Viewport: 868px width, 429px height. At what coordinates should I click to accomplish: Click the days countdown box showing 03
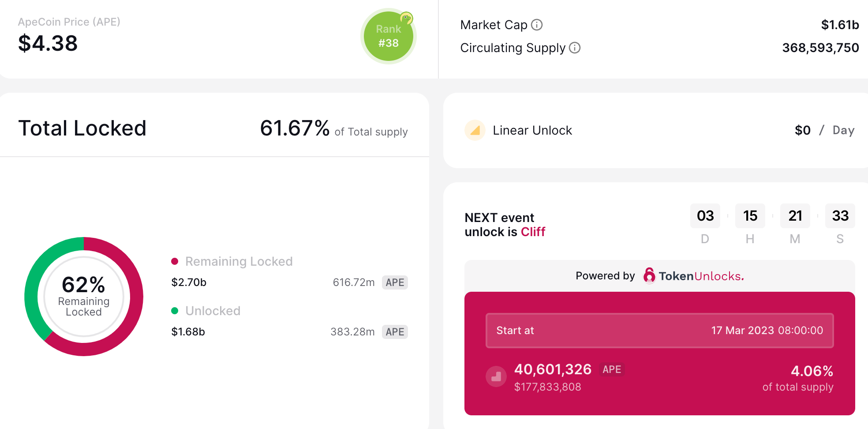click(x=705, y=216)
